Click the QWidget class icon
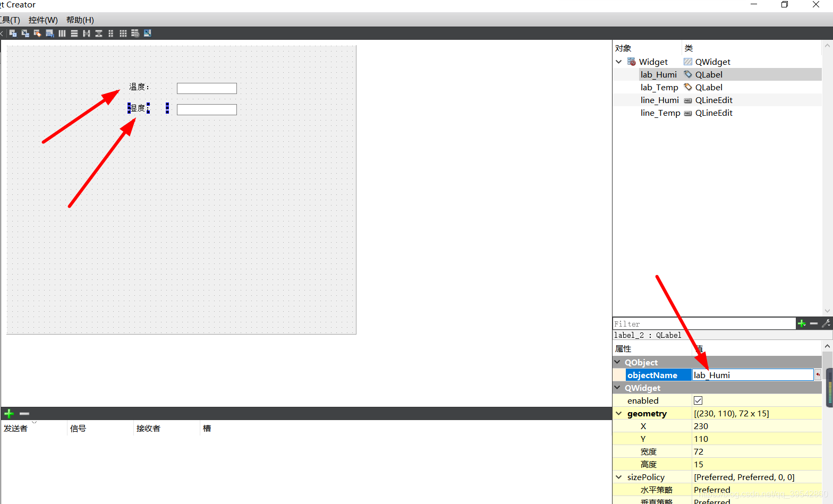The width and height of the screenshot is (833, 504). (x=688, y=62)
